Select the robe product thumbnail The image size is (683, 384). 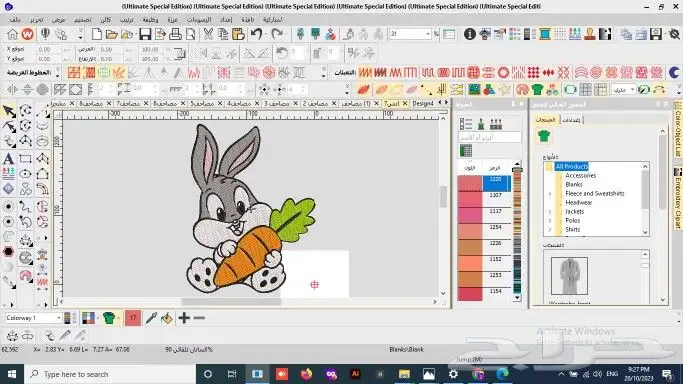point(569,276)
